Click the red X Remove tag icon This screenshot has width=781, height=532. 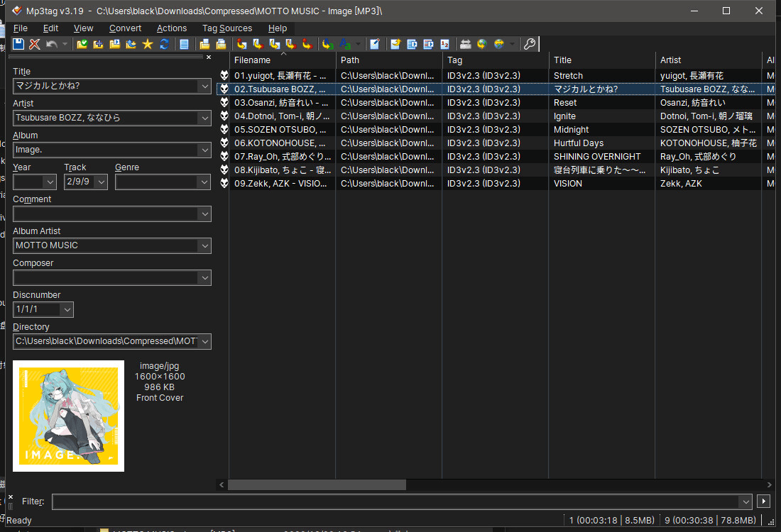[x=35, y=44]
